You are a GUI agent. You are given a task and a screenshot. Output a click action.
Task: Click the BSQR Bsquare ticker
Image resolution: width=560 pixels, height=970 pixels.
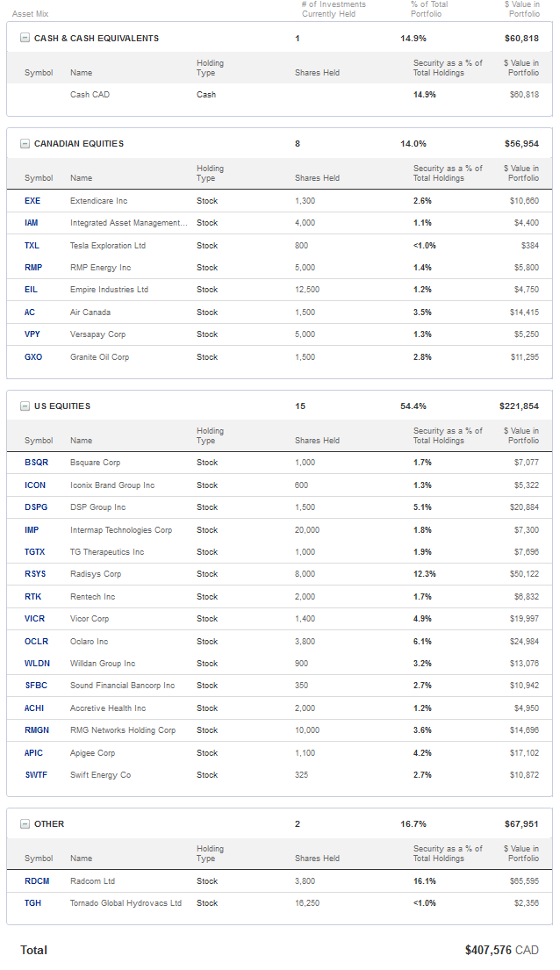point(36,463)
